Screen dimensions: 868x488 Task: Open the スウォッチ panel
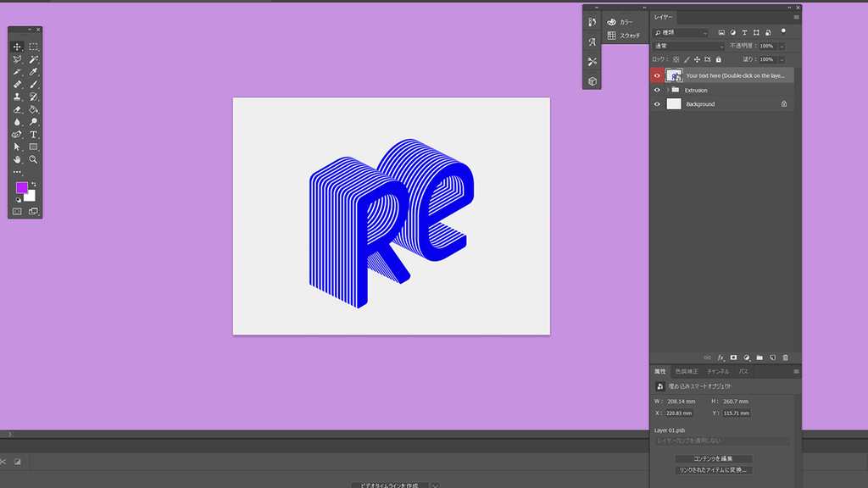[x=624, y=36]
